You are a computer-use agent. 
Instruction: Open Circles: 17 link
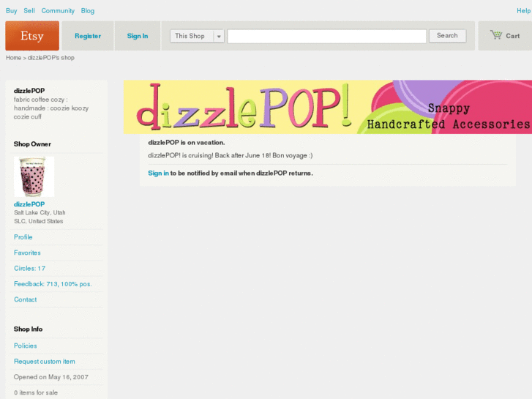coord(29,268)
